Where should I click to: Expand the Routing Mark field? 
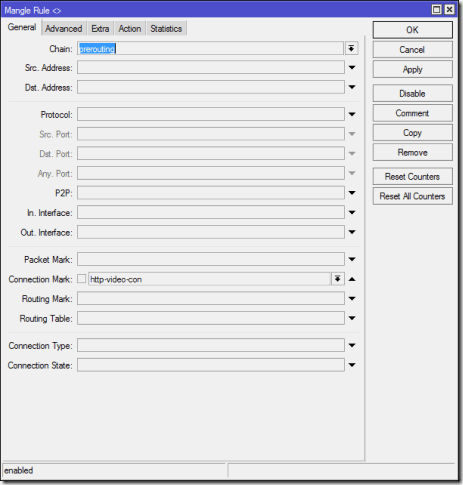click(x=352, y=299)
